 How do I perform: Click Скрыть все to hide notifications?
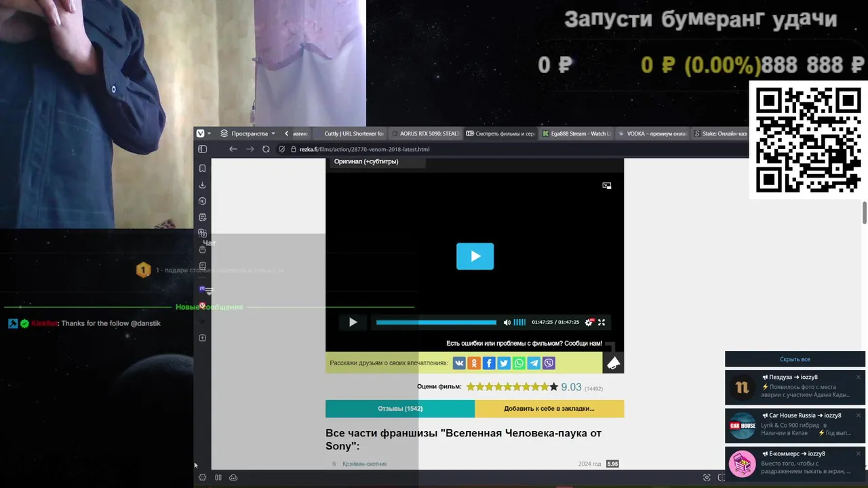795,359
